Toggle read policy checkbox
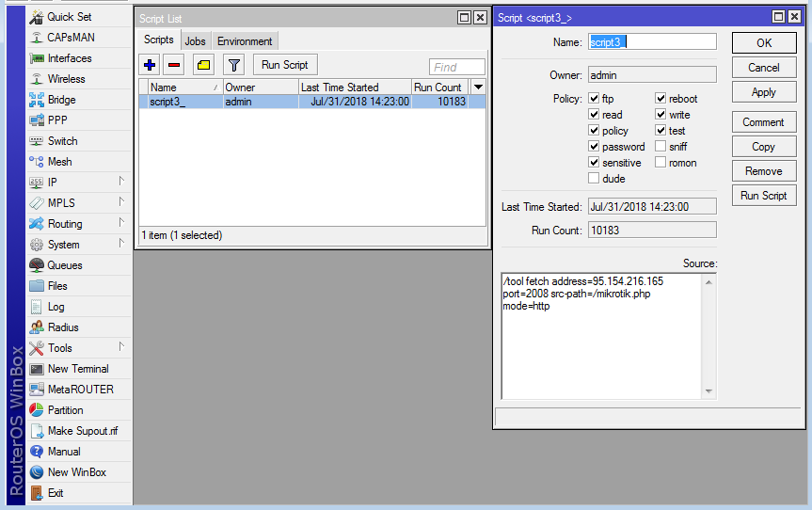 594,115
